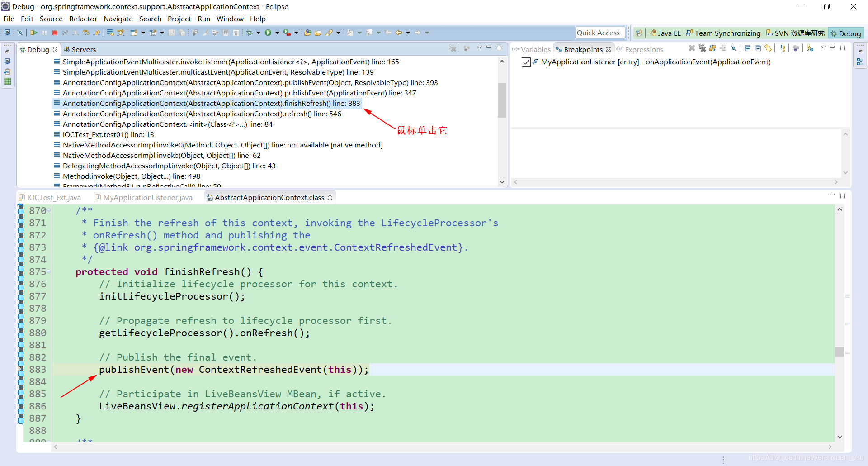
Task: Close the Breakpoints view tab
Action: point(609,49)
